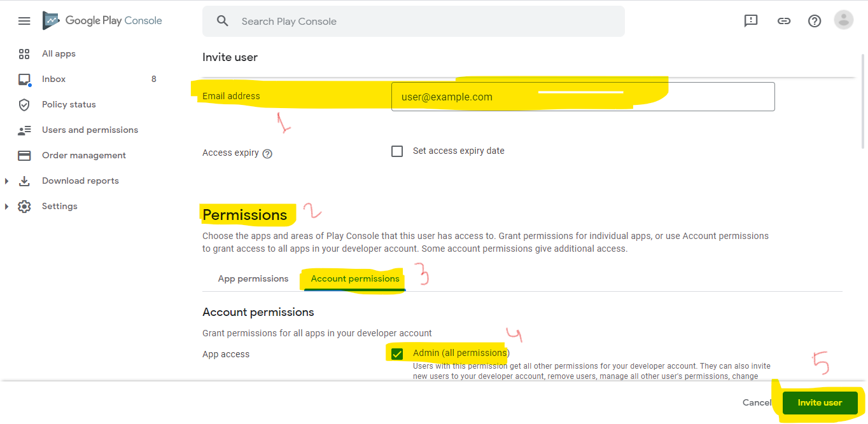
Task: Click the Google Play Console logo
Action: pos(102,20)
